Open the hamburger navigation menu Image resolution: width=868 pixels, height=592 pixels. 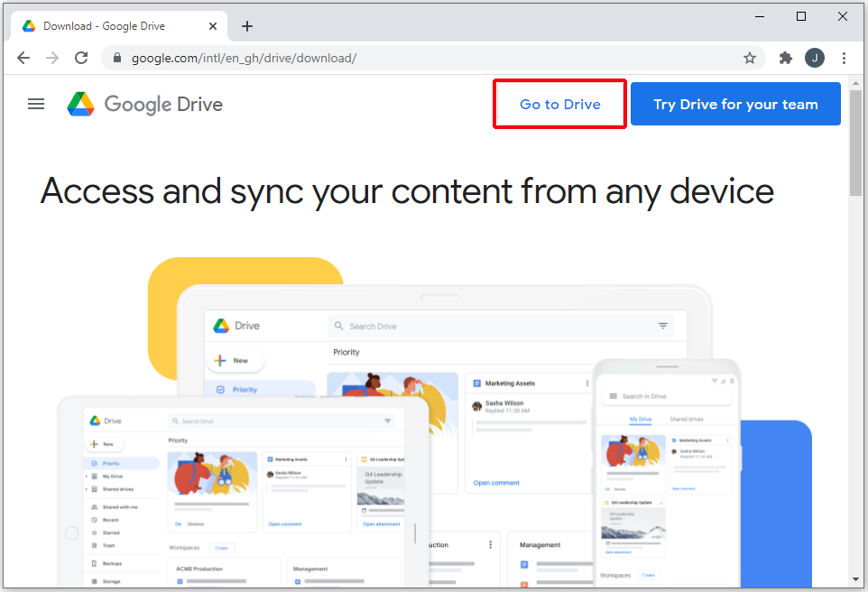tap(36, 104)
